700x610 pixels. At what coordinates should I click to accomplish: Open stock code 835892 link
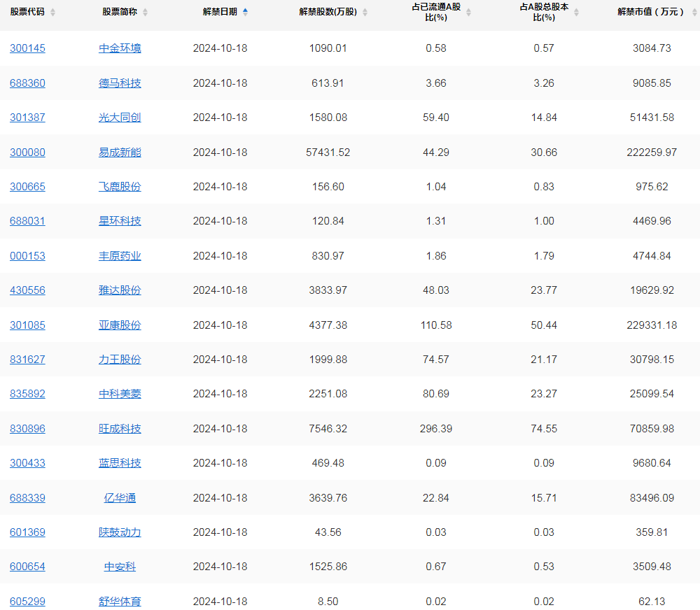28,394
